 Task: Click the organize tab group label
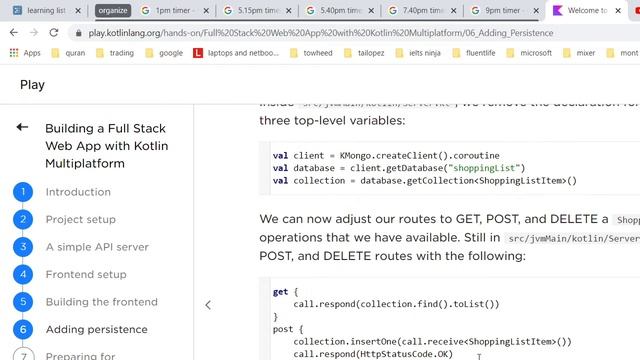[x=113, y=11]
